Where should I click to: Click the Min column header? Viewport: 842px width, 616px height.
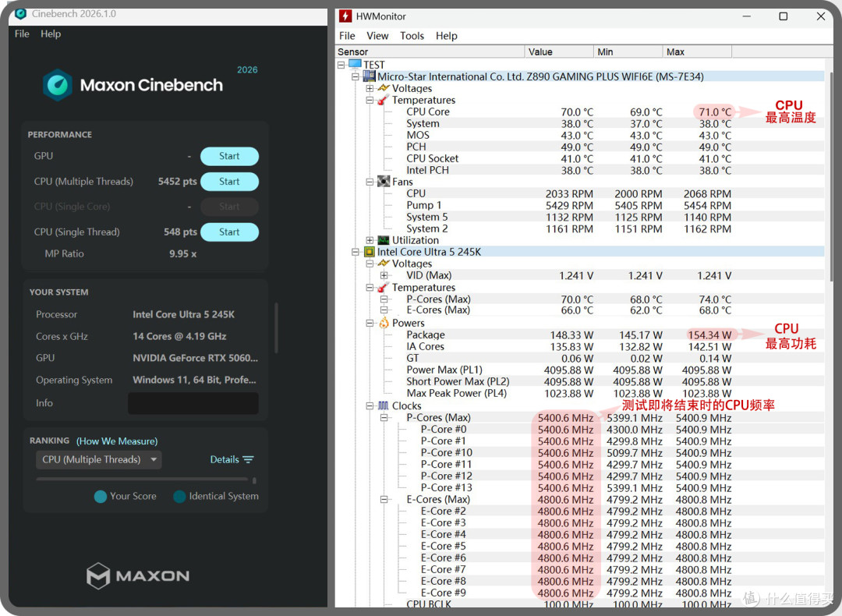tap(628, 51)
